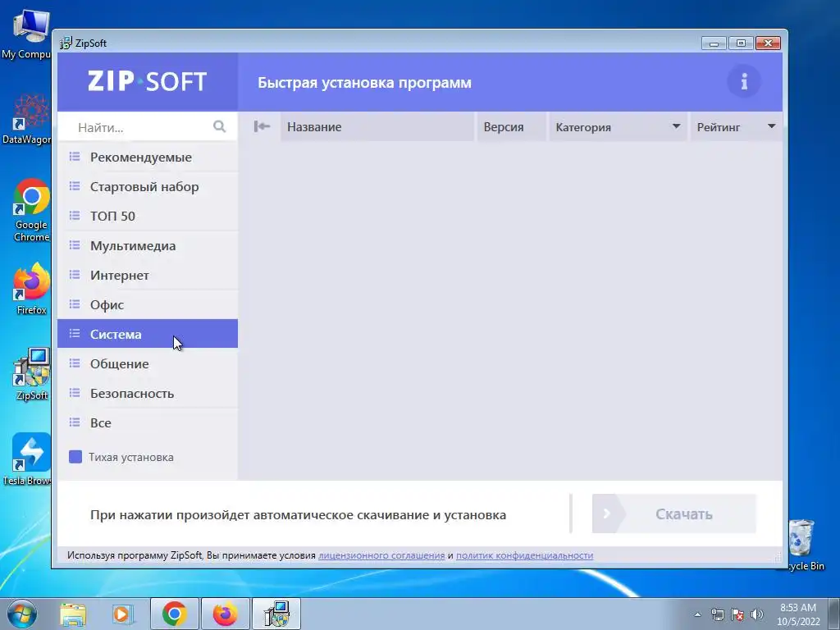The height and width of the screenshot is (630, 840).
Task: Select Система category
Action: pos(148,334)
